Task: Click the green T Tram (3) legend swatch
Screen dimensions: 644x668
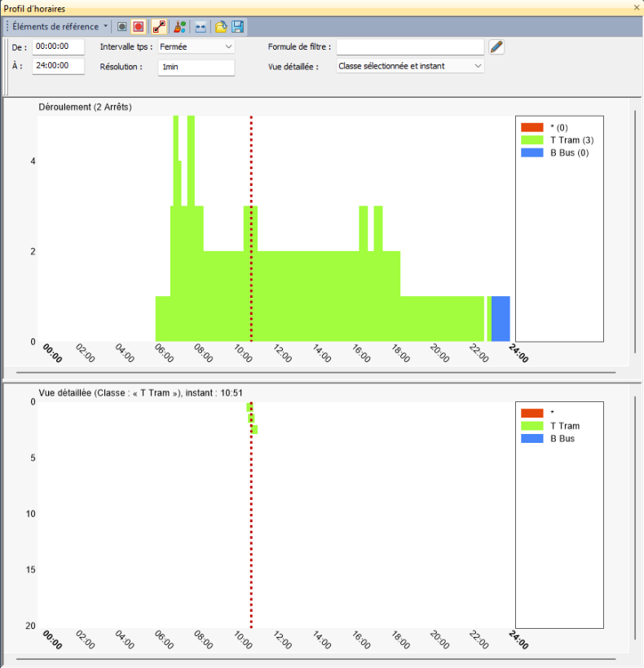Action: pyautogui.click(x=532, y=140)
